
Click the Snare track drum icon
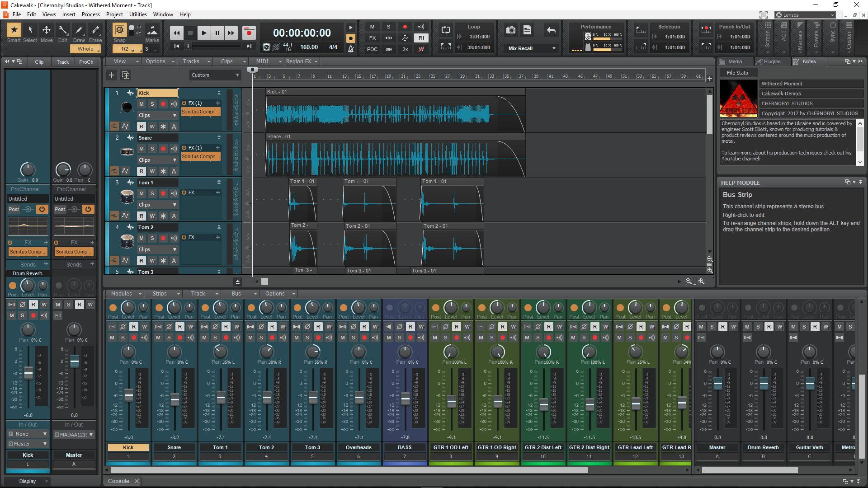(127, 152)
